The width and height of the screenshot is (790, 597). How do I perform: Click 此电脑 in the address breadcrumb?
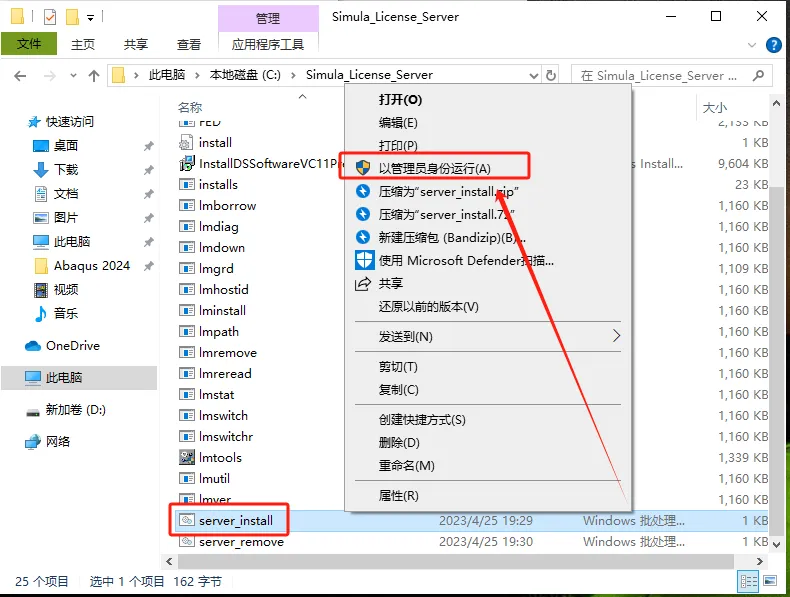pyautogui.click(x=167, y=75)
